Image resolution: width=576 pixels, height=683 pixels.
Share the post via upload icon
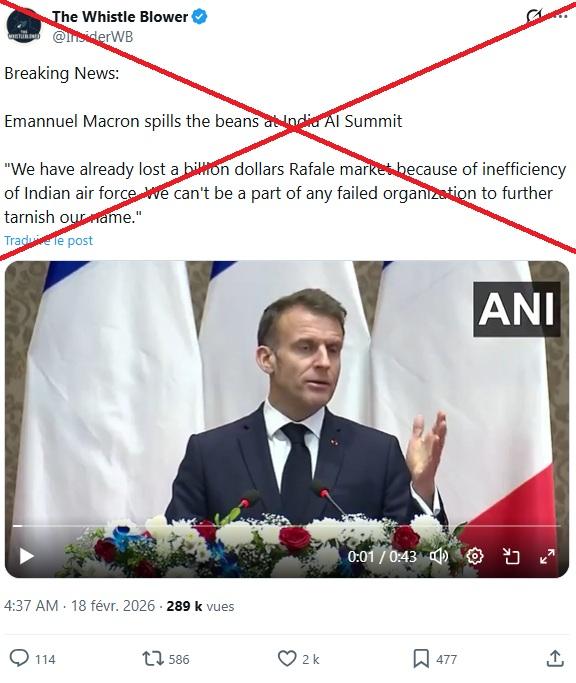click(555, 659)
